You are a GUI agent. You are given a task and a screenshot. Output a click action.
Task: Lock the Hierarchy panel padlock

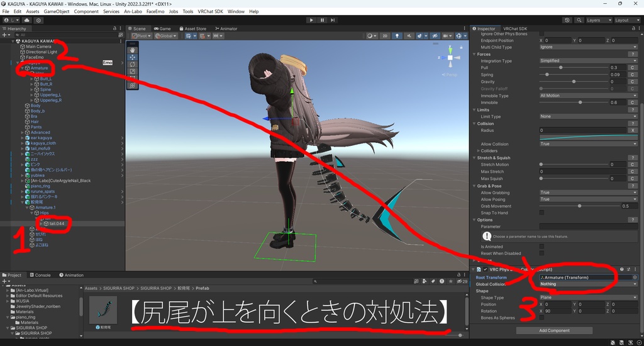coord(114,28)
